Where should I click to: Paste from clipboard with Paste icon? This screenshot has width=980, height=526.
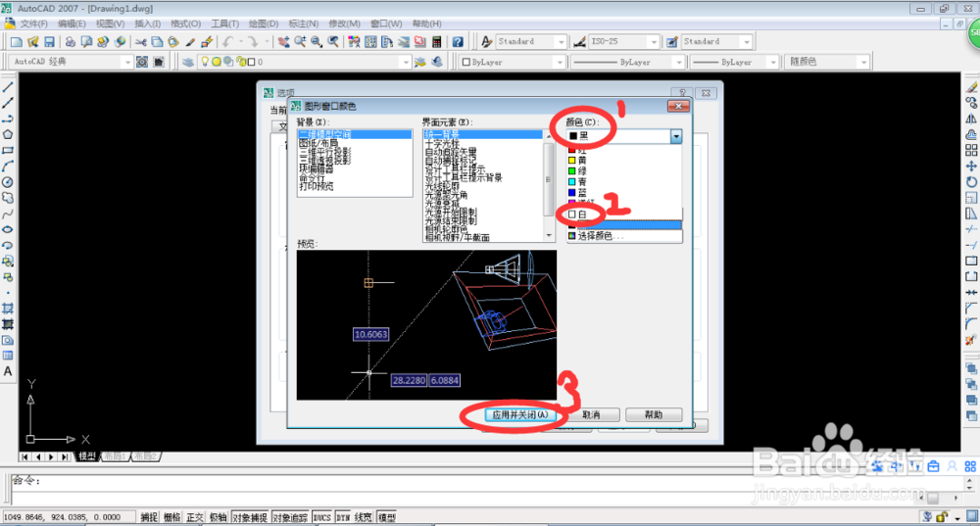tap(173, 42)
